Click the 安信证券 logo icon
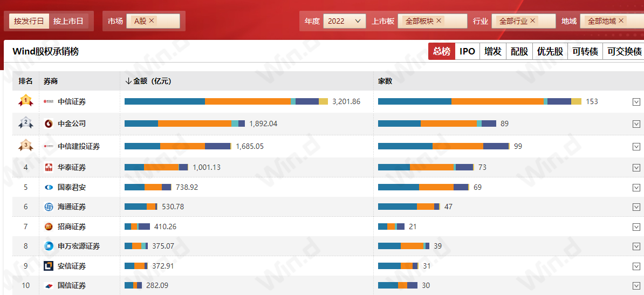 [x=49, y=266]
